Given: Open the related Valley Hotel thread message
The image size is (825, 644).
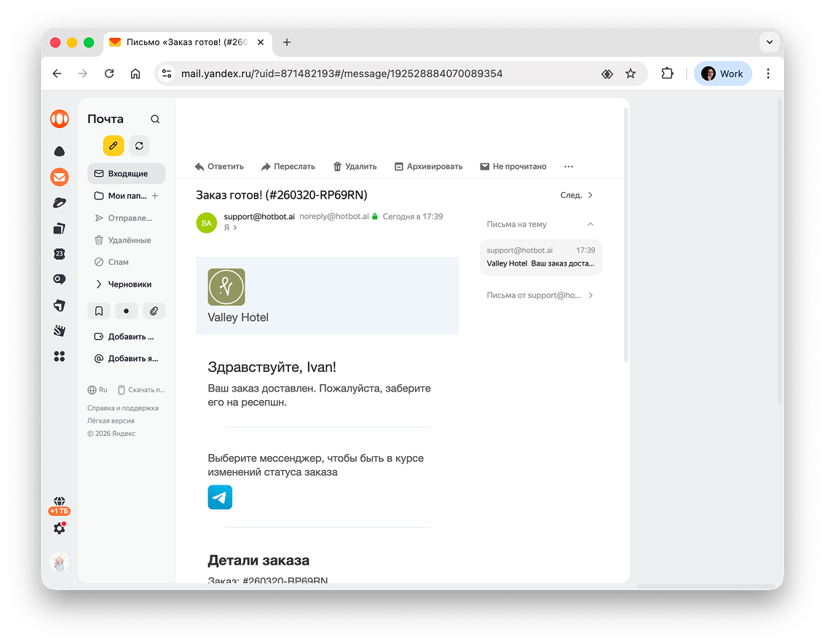Looking at the screenshot, I should [x=541, y=257].
